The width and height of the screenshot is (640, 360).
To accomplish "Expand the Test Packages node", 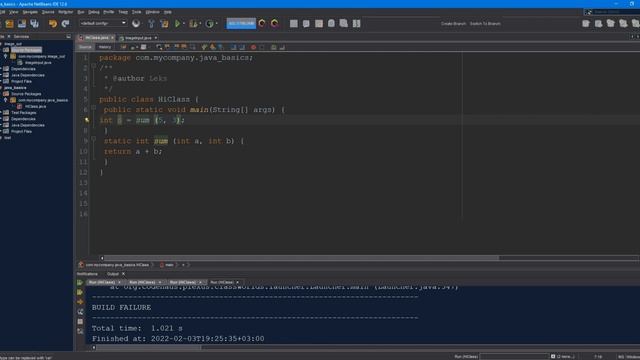I will click(1, 112).
